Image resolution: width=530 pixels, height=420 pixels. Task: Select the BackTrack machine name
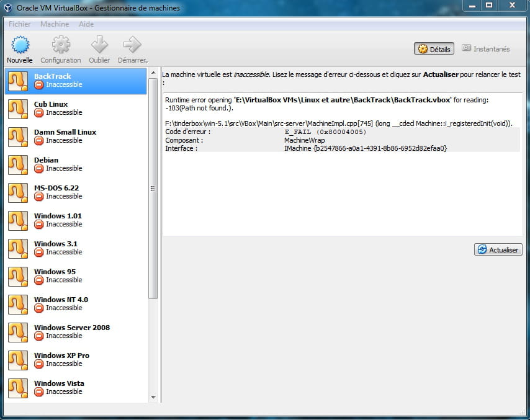(x=52, y=76)
